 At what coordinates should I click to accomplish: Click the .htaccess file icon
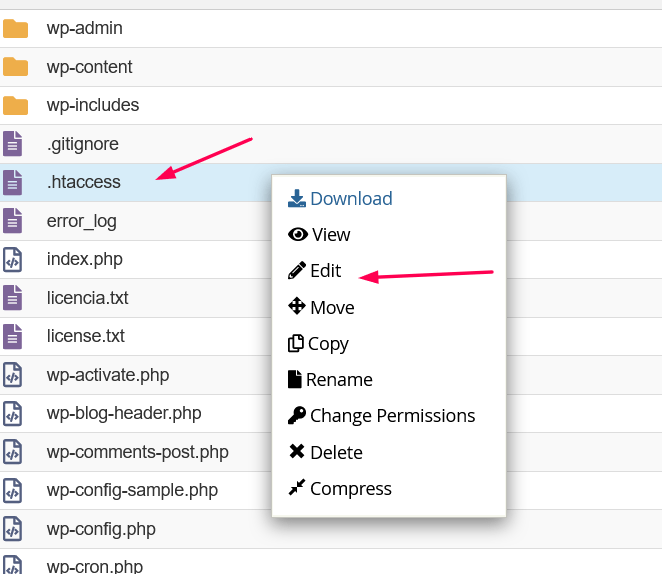tap(12, 182)
